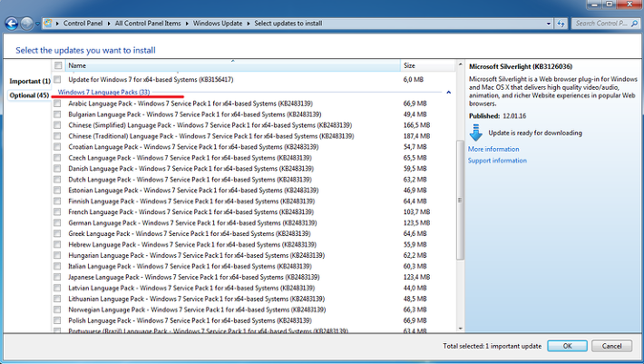
Task: Check Chinese (Traditional) Language Pack checkbox
Action: click(57, 136)
